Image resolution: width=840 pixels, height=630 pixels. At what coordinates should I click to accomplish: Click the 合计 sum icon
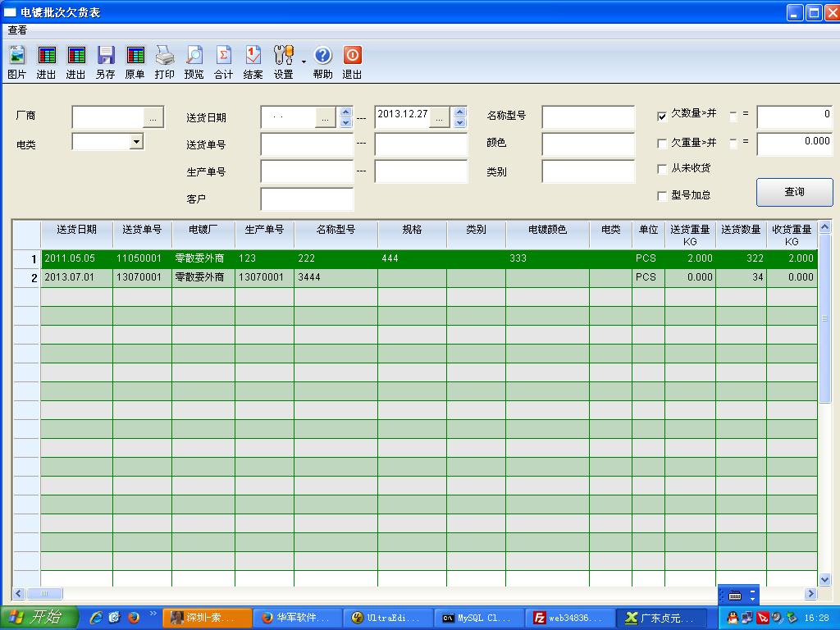(223, 62)
